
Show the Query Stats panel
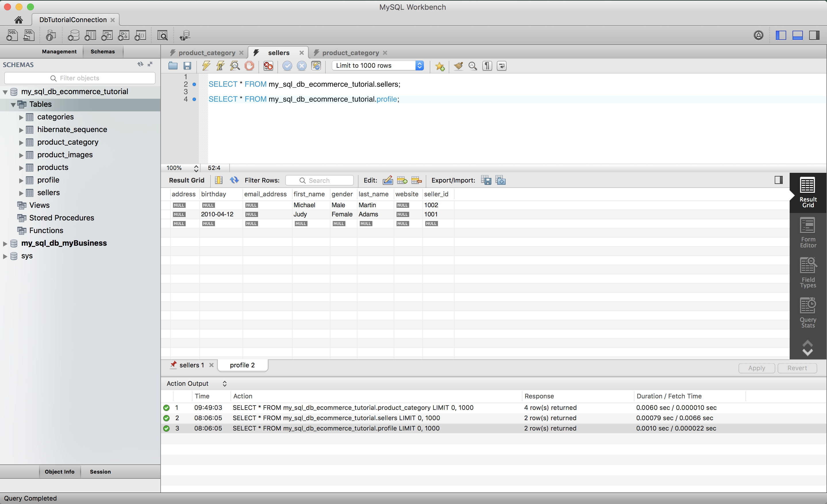tap(807, 313)
